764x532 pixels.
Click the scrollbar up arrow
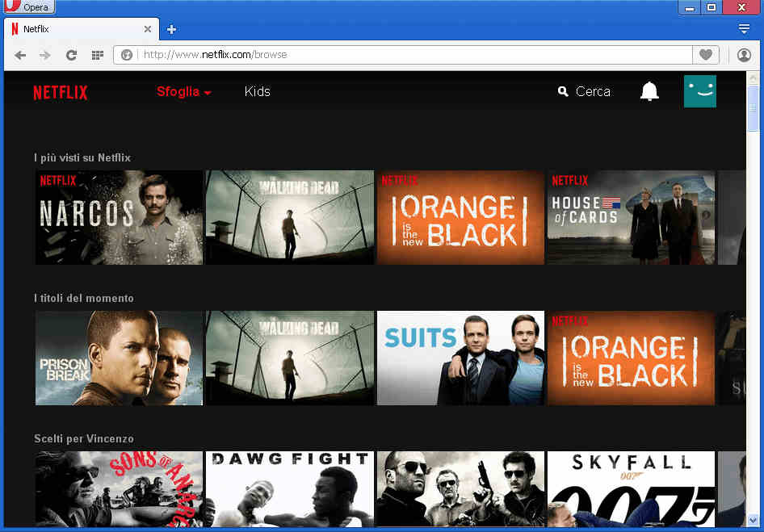point(753,78)
